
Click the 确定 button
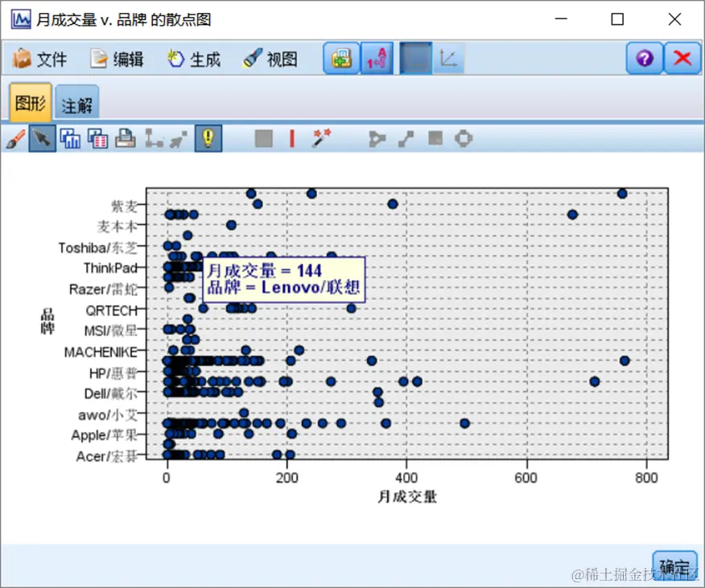click(x=674, y=567)
